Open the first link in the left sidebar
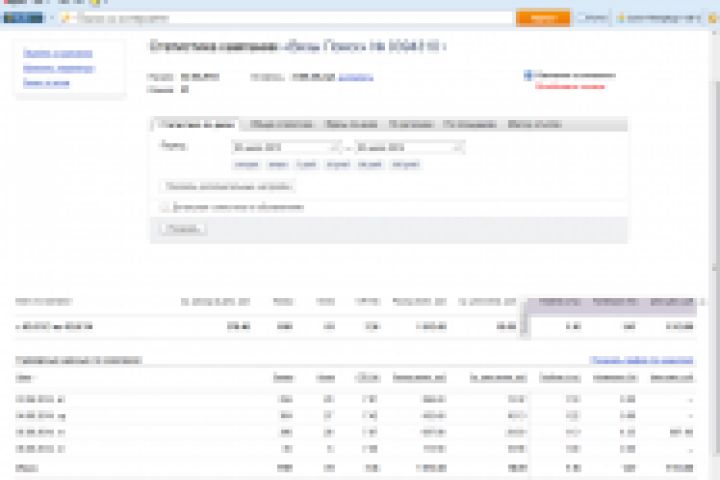This screenshot has height=480, width=720. [57, 54]
